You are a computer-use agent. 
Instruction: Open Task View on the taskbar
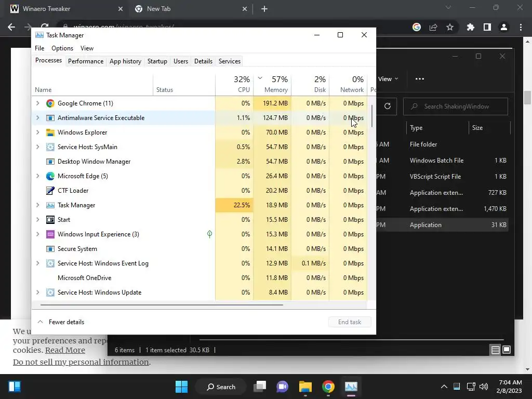260,387
